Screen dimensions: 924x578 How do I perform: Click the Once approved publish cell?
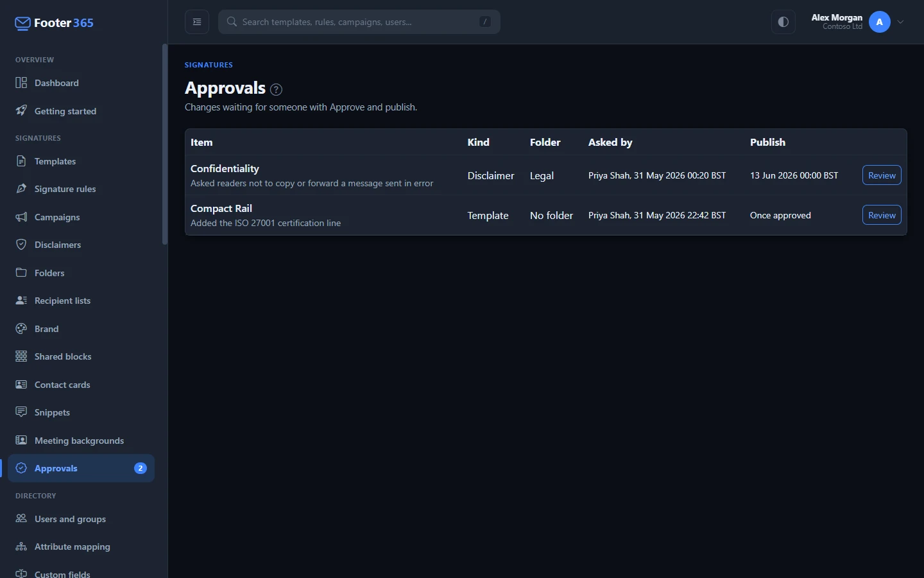pos(780,215)
